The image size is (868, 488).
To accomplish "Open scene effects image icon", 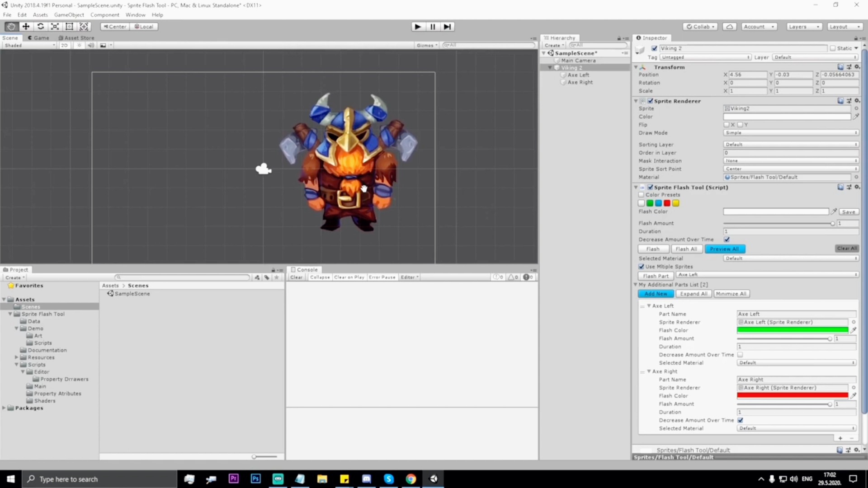I will click(x=103, y=45).
